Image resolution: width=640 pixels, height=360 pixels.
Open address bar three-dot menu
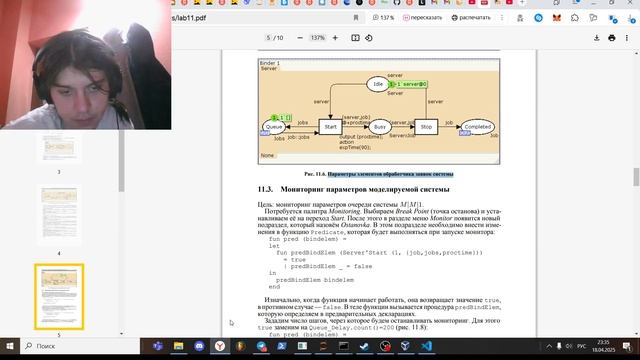tap(502, 18)
